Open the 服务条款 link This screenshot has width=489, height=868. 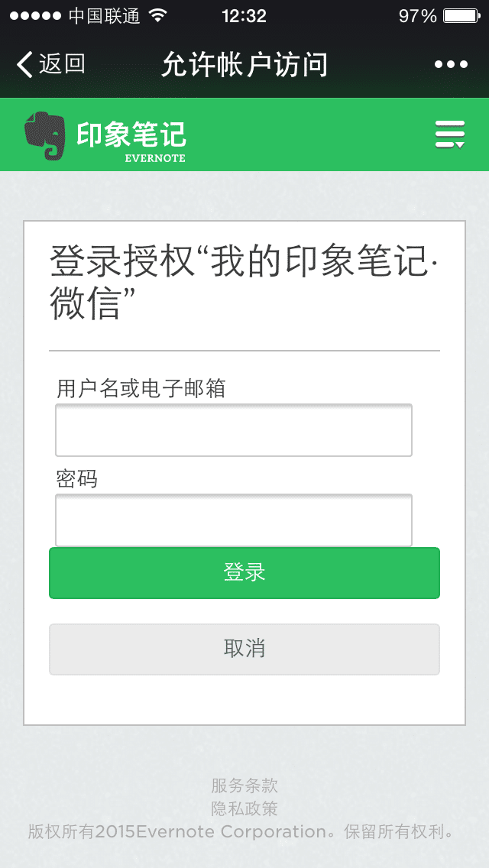coord(244,785)
